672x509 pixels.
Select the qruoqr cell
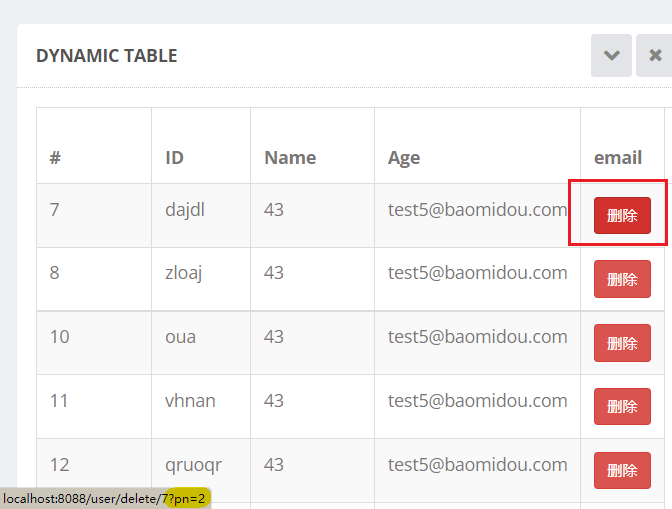193,465
